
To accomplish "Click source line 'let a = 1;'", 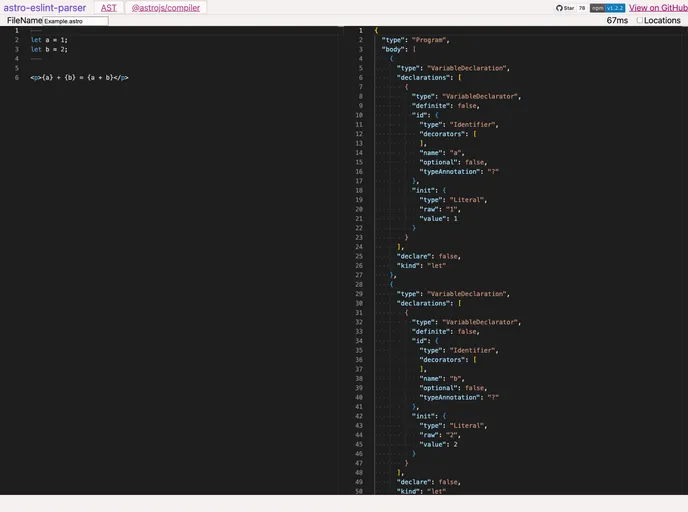I will (49, 40).
